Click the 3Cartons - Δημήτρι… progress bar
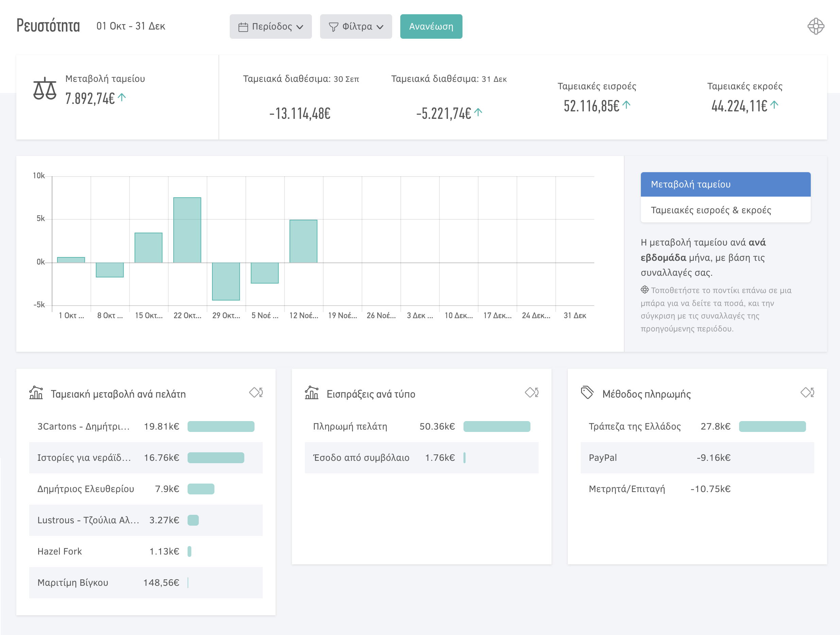The width and height of the screenshot is (840, 635). 221,427
